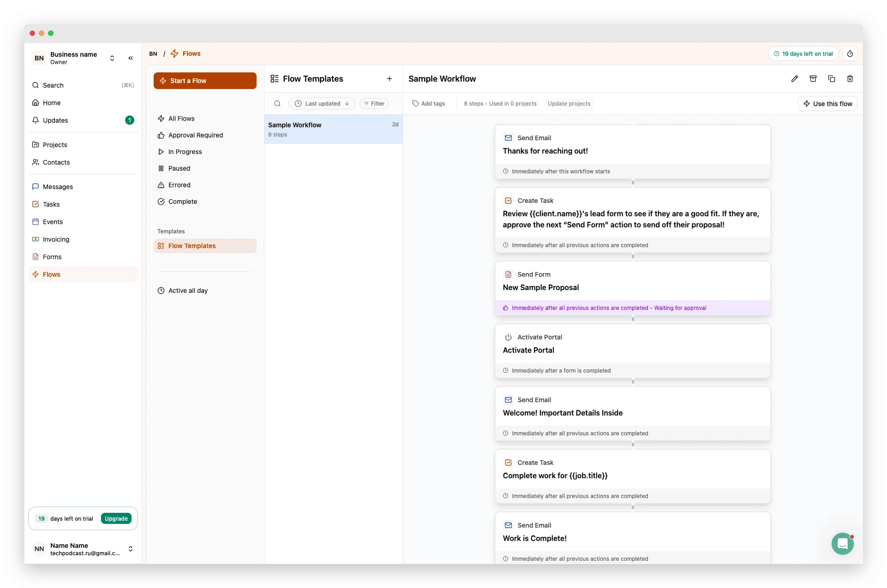Open Complete work for {{job.title}} task step
Screen dimensions: 887x588
pos(633,476)
